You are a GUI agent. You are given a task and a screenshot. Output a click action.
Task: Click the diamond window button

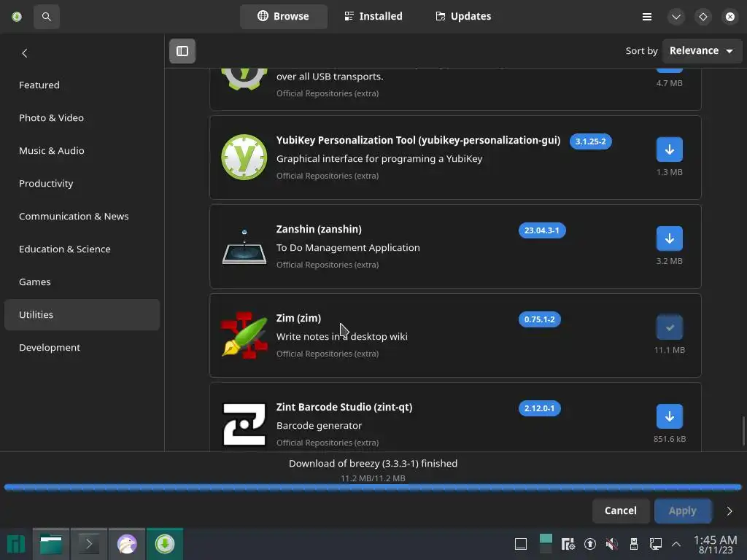703,17
